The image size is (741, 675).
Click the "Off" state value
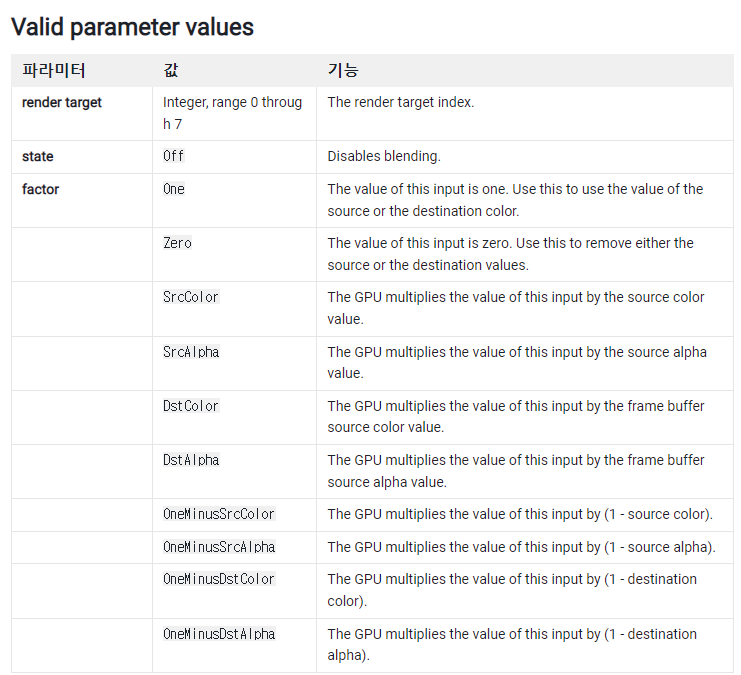pos(174,157)
